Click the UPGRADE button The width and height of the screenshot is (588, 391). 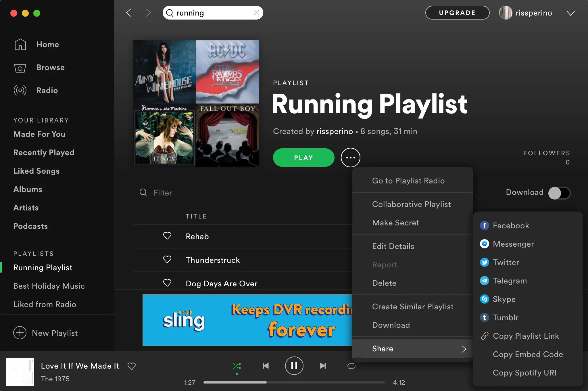(x=458, y=12)
